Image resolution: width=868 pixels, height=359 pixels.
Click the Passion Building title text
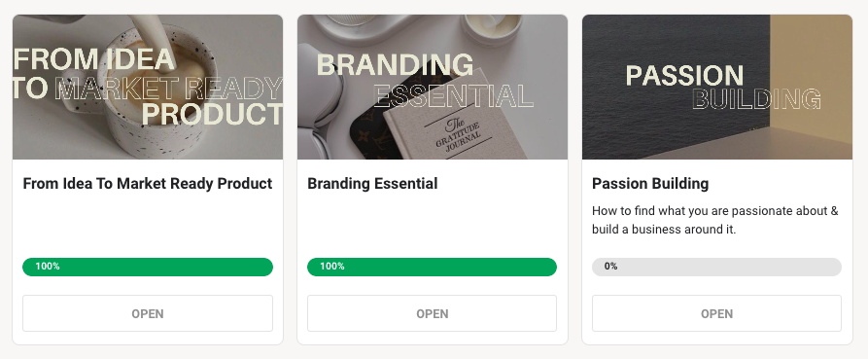[x=650, y=183]
